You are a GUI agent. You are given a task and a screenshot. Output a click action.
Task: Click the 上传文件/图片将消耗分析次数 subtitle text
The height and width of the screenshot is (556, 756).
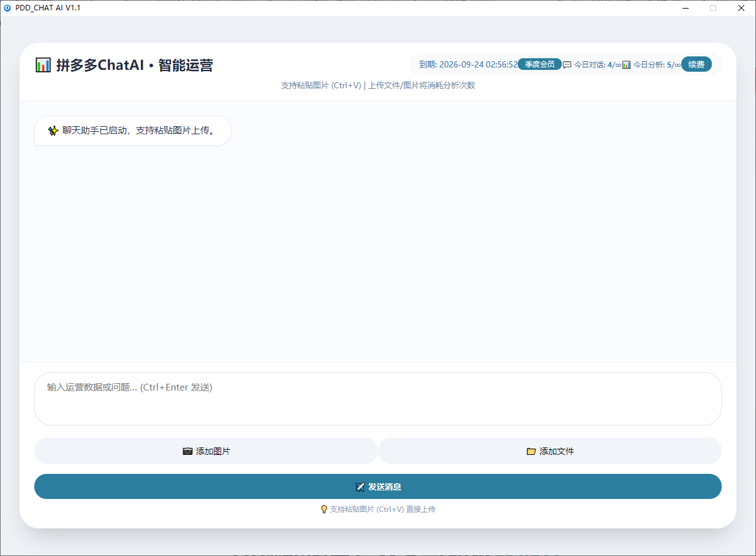[x=421, y=85]
